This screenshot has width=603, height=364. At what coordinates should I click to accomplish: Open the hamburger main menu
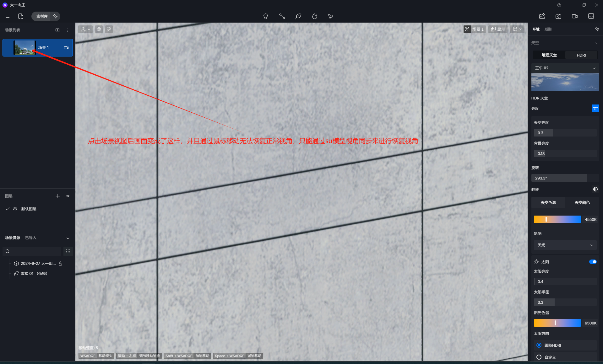point(8,16)
